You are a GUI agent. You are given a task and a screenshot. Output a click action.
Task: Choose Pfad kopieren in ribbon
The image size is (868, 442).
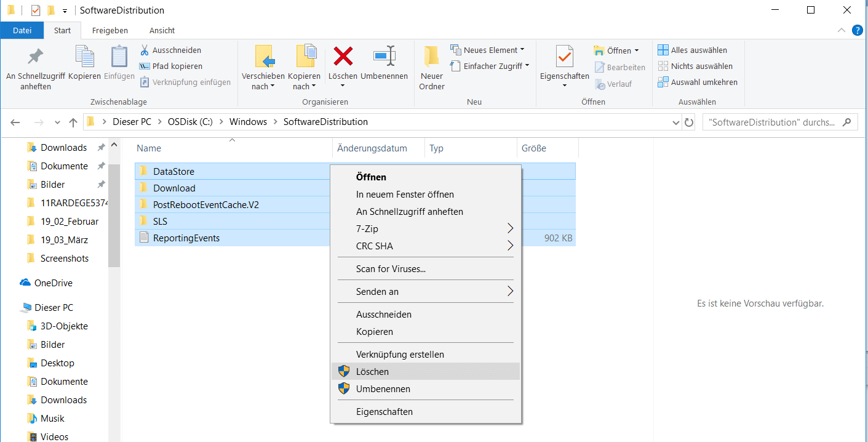click(x=171, y=66)
